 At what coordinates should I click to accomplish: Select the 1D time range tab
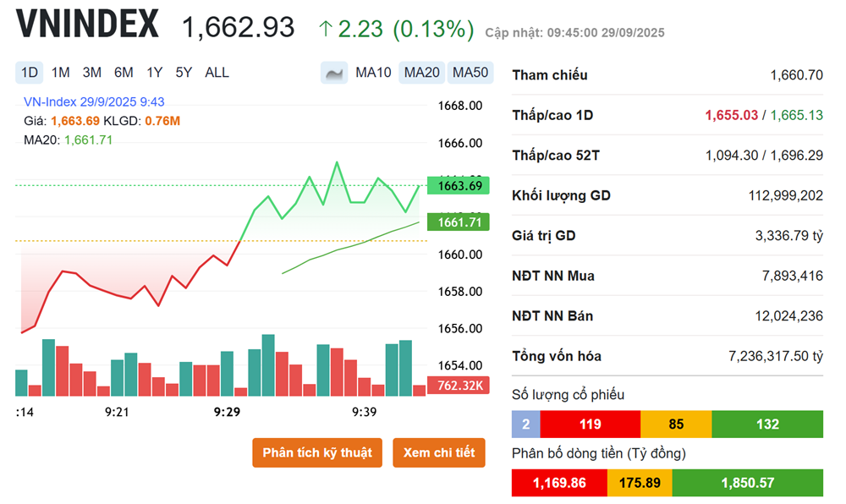click(x=29, y=73)
